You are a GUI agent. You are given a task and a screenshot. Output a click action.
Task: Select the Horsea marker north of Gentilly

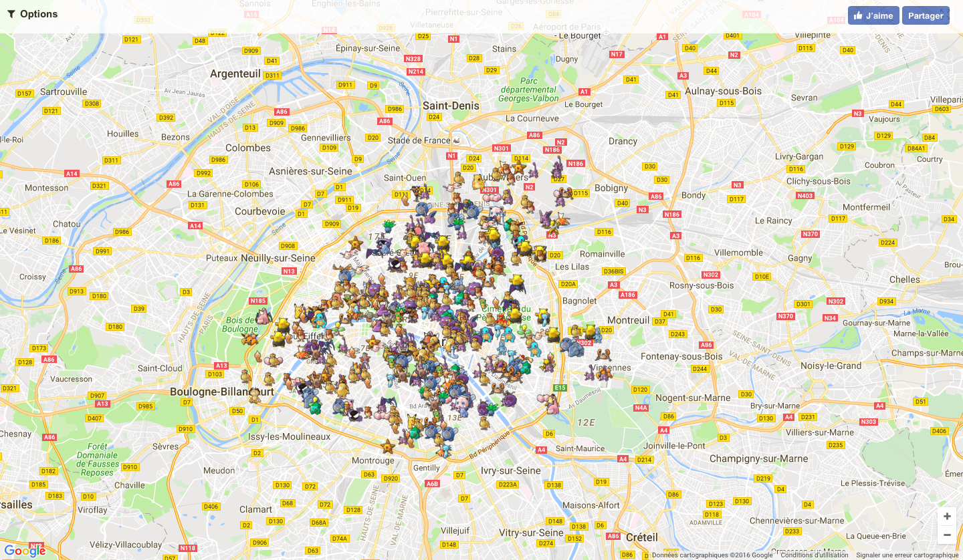click(x=445, y=451)
